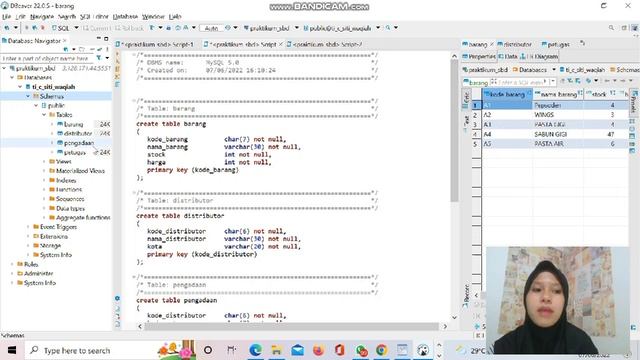Select the Administer folder
This screenshot has width=640, height=360.
tap(38, 273)
